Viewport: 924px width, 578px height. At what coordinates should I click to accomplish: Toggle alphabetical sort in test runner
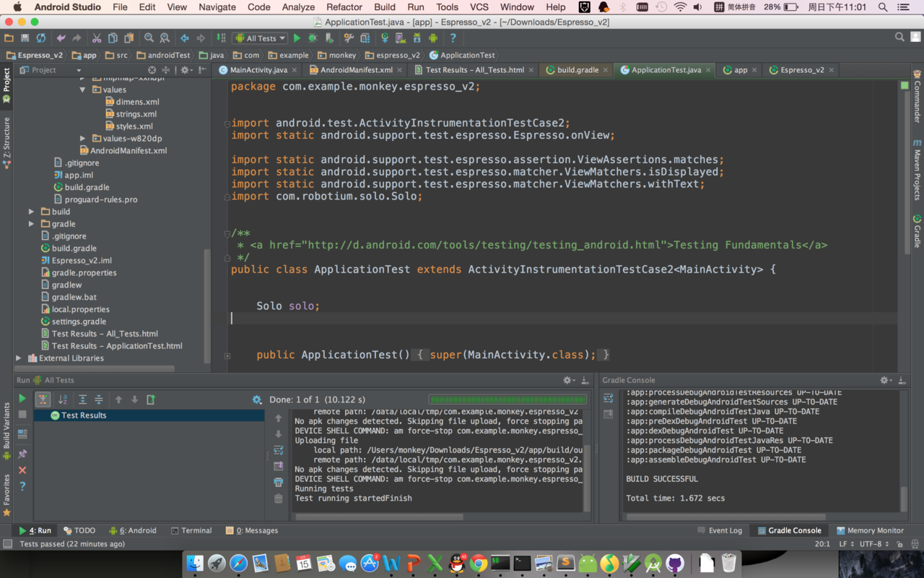[63, 400]
